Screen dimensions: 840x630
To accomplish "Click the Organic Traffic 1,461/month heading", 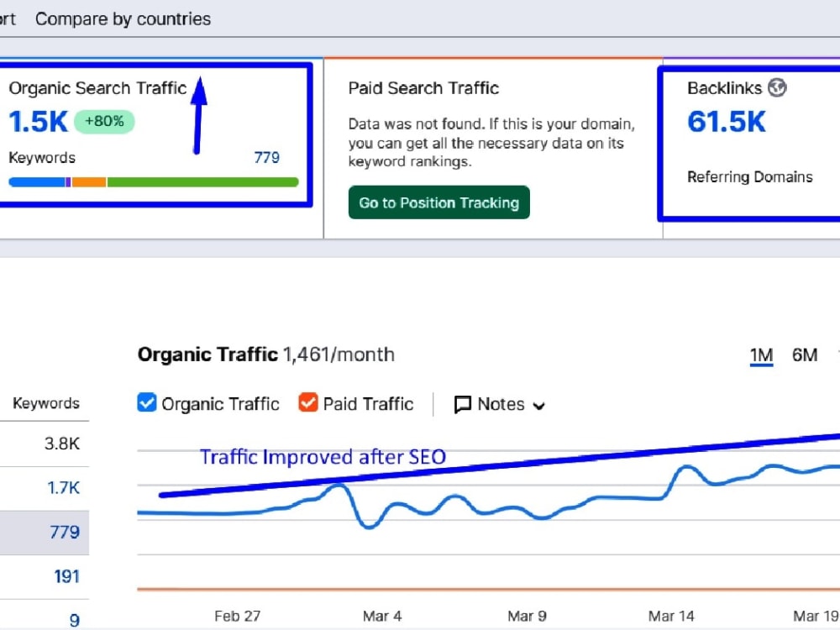I will pyautogui.click(x=265, y=354).
